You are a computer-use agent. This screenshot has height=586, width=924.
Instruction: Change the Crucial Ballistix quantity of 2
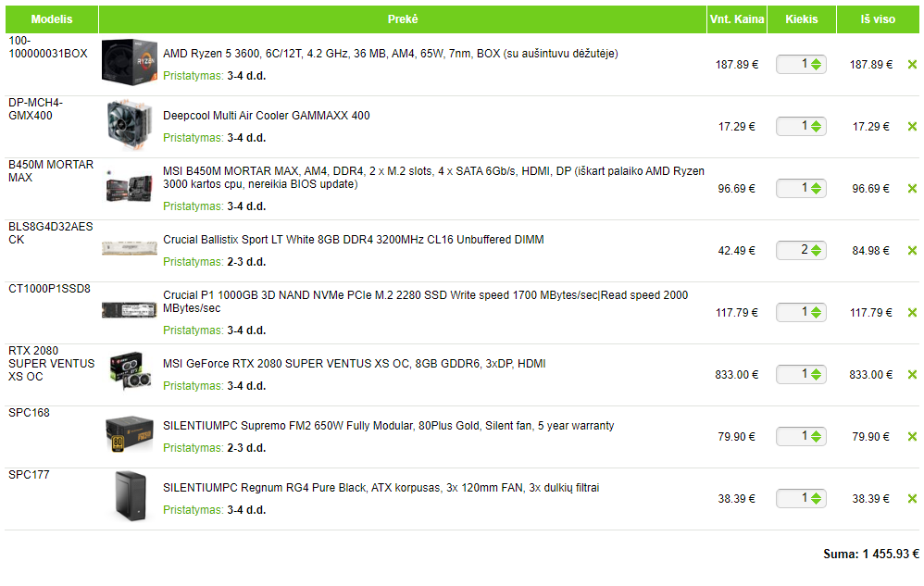(802, 250)
